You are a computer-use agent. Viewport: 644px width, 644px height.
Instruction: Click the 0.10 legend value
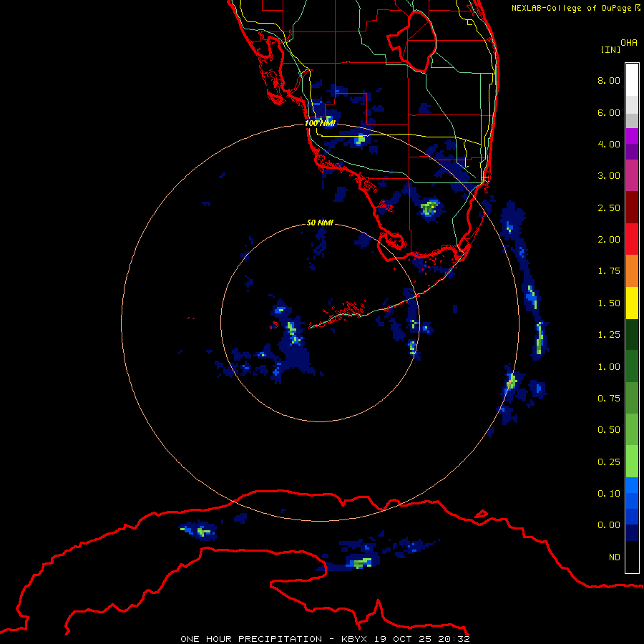[x=609, y=494]
